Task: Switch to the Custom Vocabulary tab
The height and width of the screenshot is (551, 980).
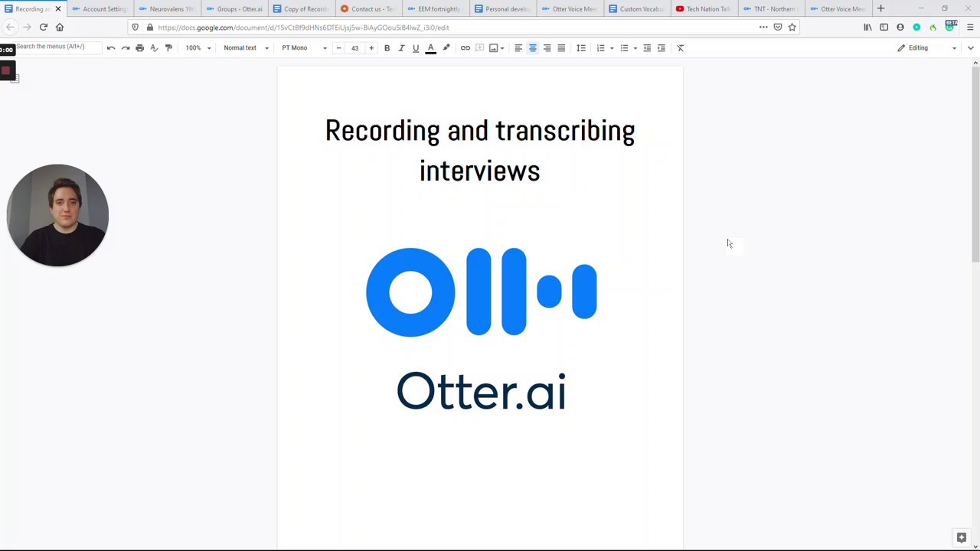Action: click(636, 8)
